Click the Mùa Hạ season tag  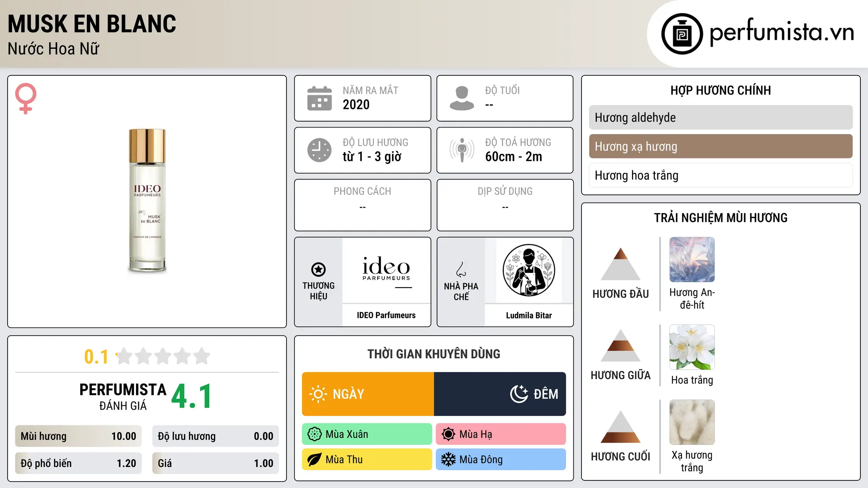point(501,434)
